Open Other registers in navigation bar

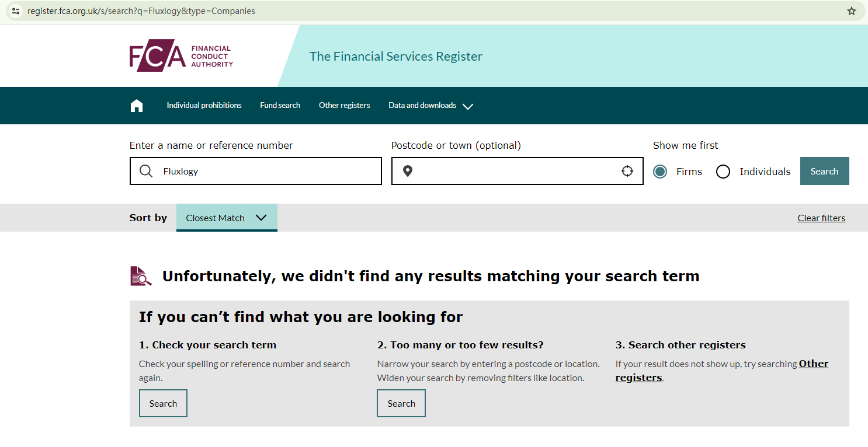(345, 106)
